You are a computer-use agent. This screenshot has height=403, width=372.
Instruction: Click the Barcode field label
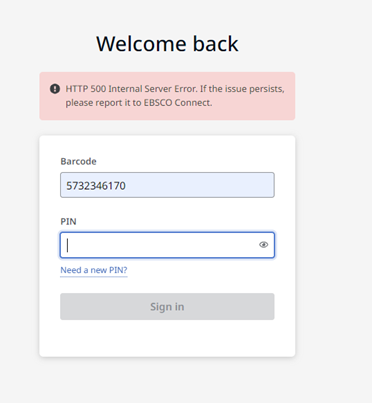coord(78,161)
